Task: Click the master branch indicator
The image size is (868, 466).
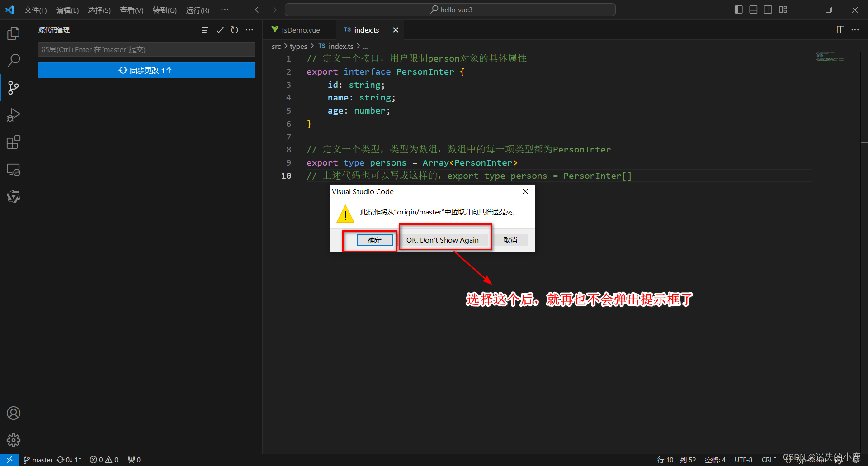Action: pyautogui.click(x=38, y=460)
